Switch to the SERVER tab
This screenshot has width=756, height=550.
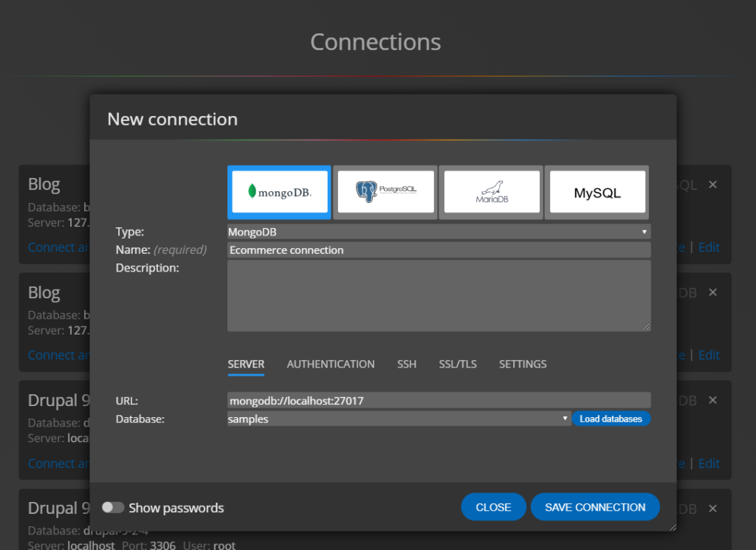246,365
